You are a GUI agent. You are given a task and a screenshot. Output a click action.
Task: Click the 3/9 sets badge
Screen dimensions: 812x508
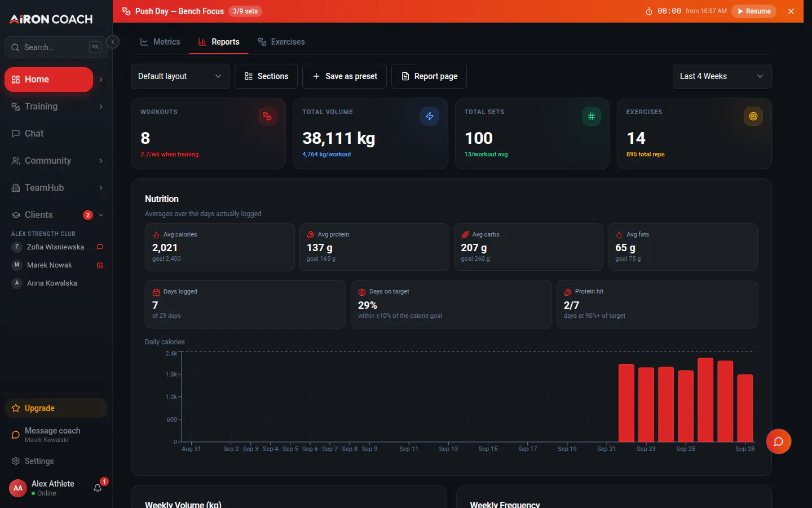(245, 11)
